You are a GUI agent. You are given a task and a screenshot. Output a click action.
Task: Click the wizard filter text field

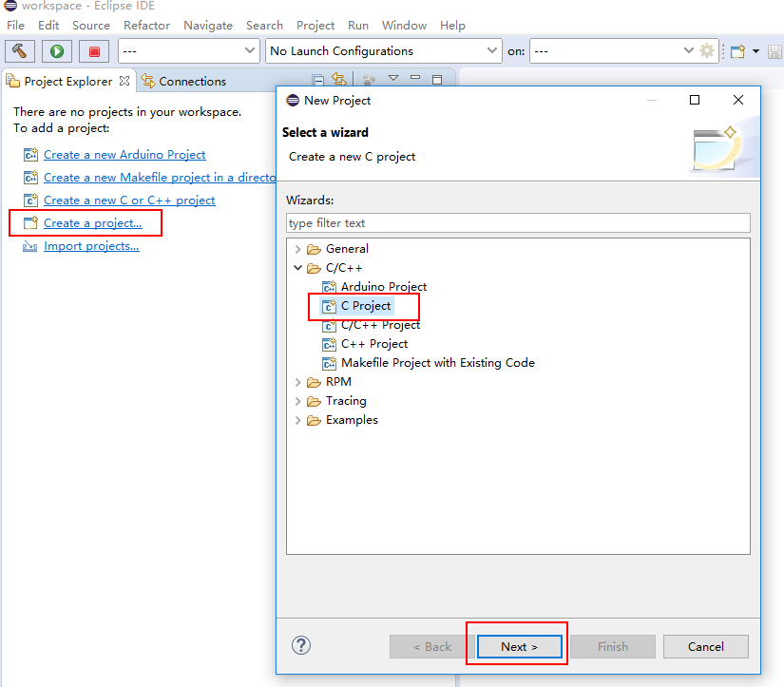click(518, 223)
